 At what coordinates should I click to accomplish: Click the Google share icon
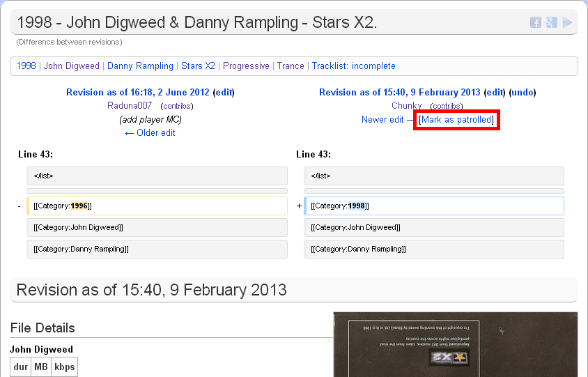(551, 22)
